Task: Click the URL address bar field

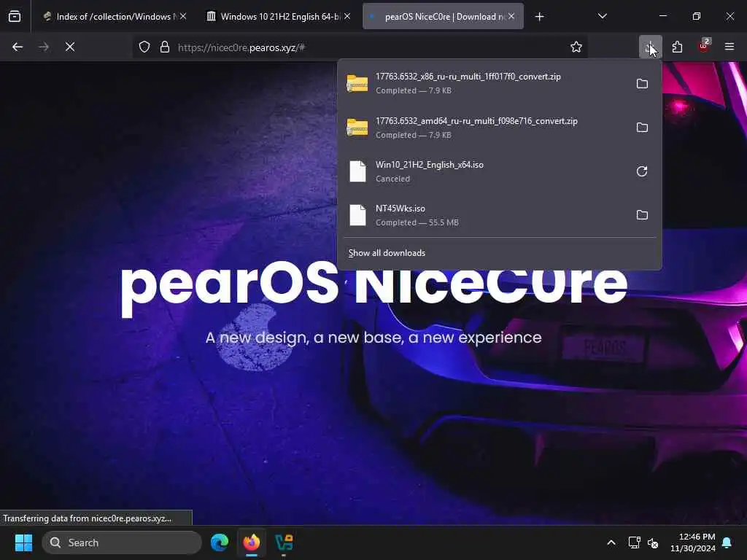Action: click(x=360, y=47)
